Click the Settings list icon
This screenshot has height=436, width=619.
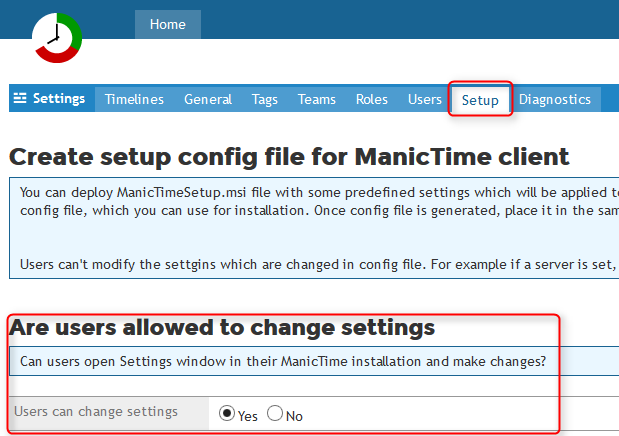click(20, 98)
